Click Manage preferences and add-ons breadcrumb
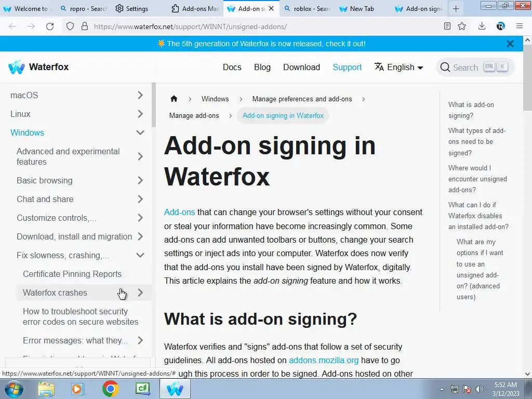Image resolution: width=532 pixels, height=399 pixels. (x=302, y=99)
